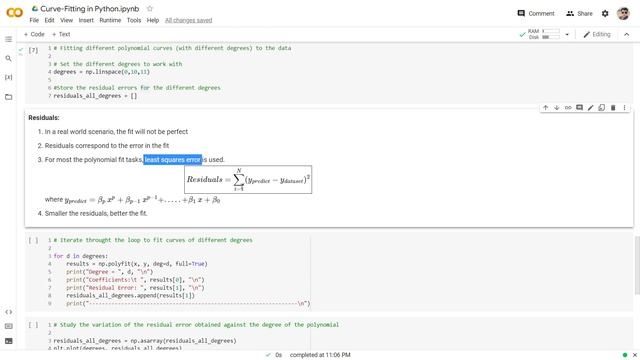
Task: Close the bottom status bar
Action: coord(635,355)
